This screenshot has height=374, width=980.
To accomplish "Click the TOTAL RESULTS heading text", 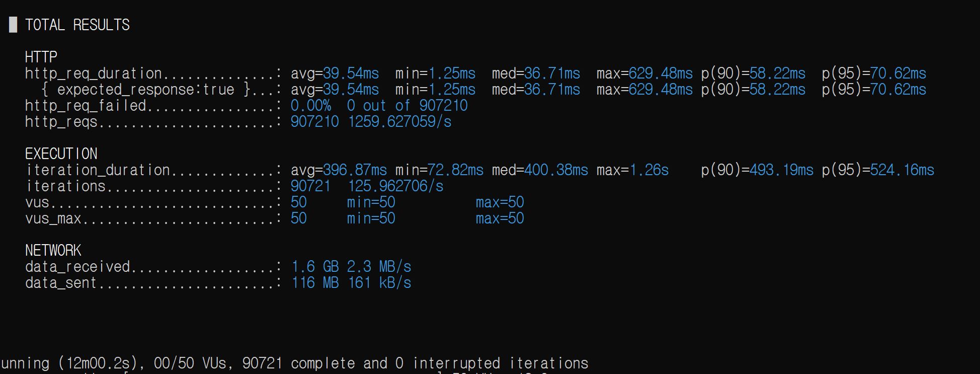I will coord(77,25).
